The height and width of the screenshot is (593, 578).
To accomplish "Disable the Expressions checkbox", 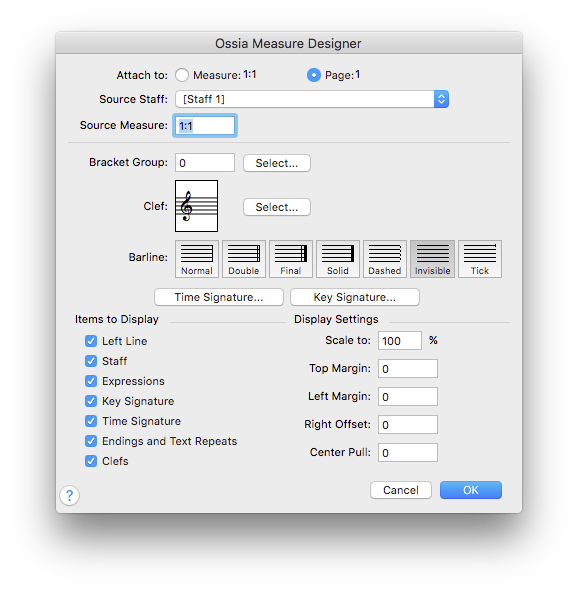I will (x=91, y=381).
